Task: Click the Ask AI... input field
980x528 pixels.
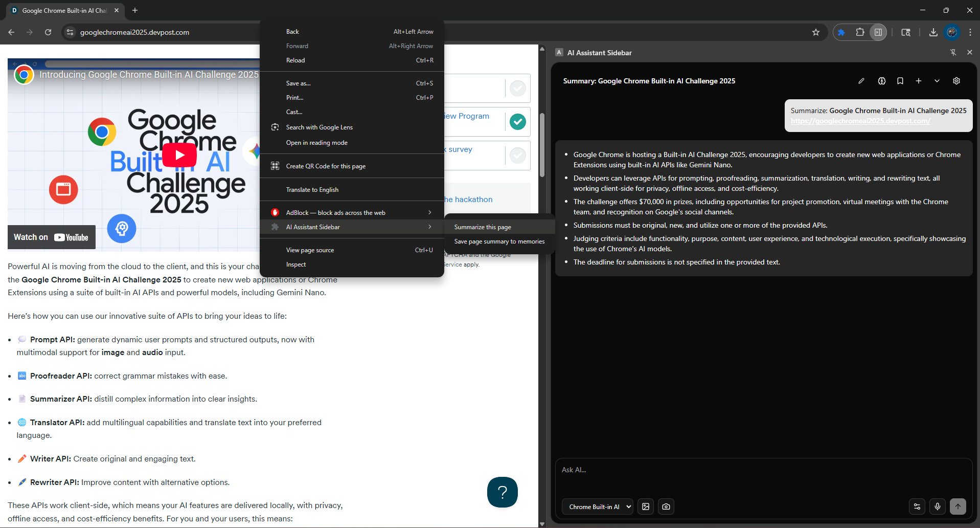Action: 764,470
